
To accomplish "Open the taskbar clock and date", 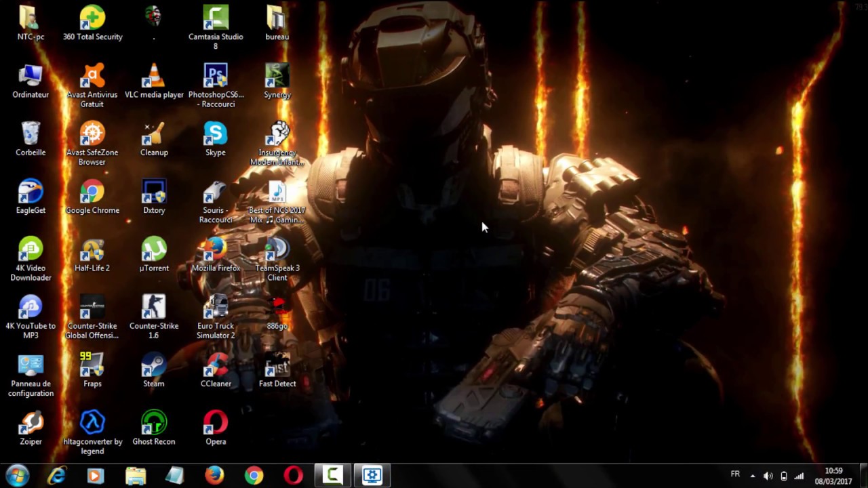I will coord(833,476).
